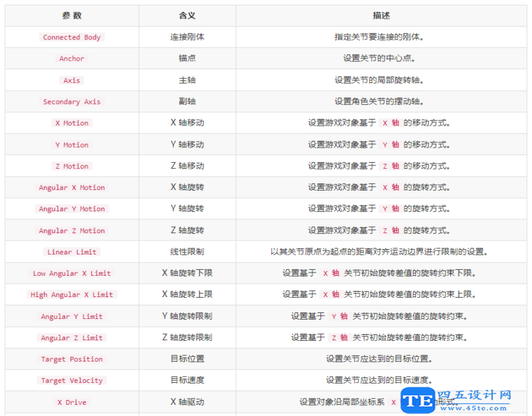532x416 pixels.
Task: Click the Angular X Motion parameter label
Action: coord(72,187)
